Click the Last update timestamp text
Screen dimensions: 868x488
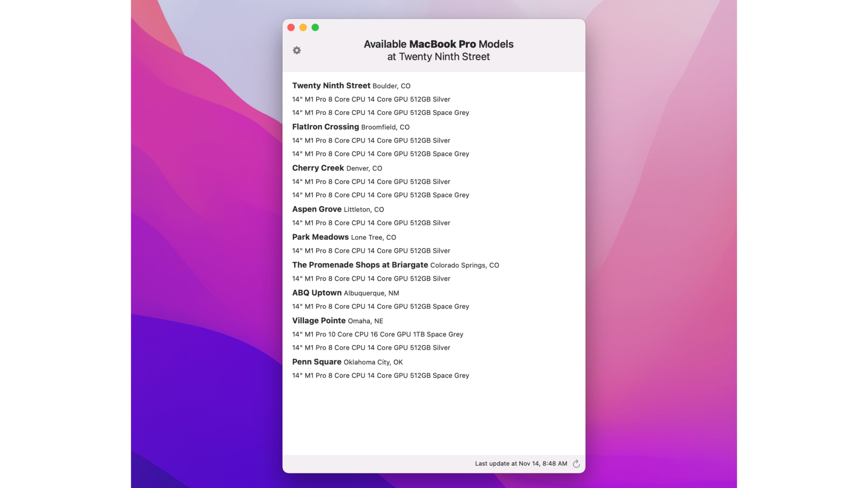(x=521, y=463)
